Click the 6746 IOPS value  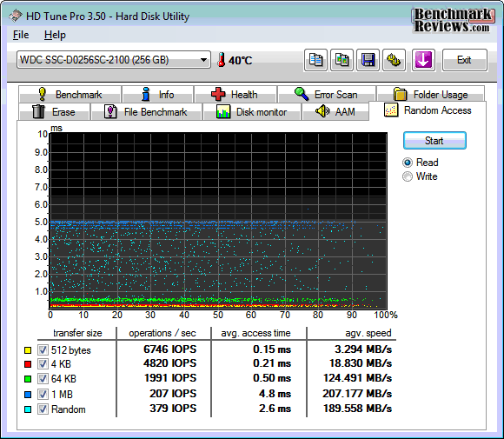[169, 349]
